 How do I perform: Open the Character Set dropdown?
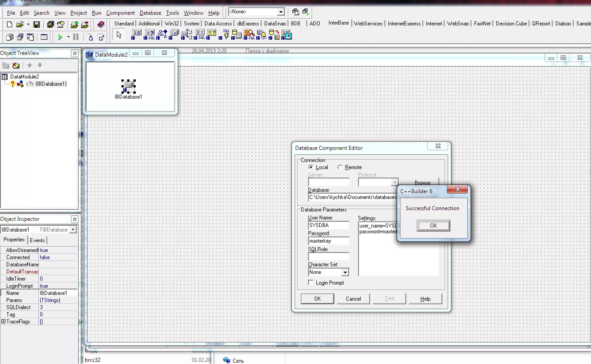click(x=345, y=272)
